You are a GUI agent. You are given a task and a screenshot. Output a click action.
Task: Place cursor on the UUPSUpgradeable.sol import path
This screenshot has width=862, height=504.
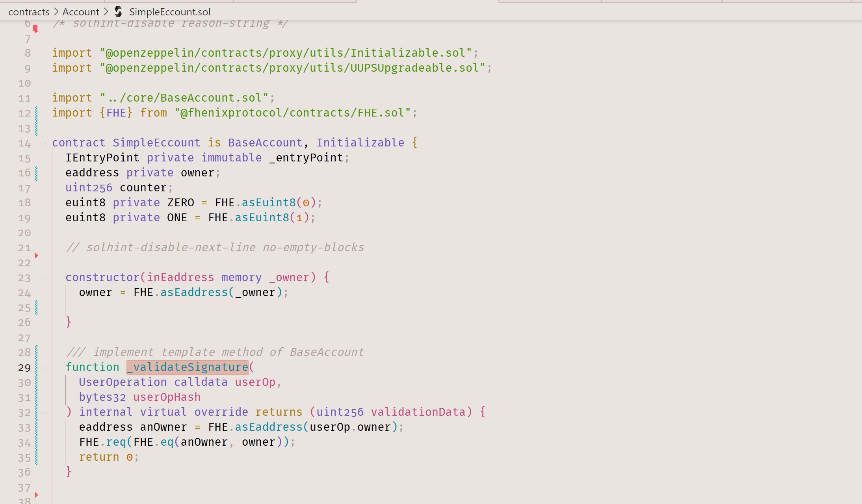pyautogui.click(x=293, y=68)
